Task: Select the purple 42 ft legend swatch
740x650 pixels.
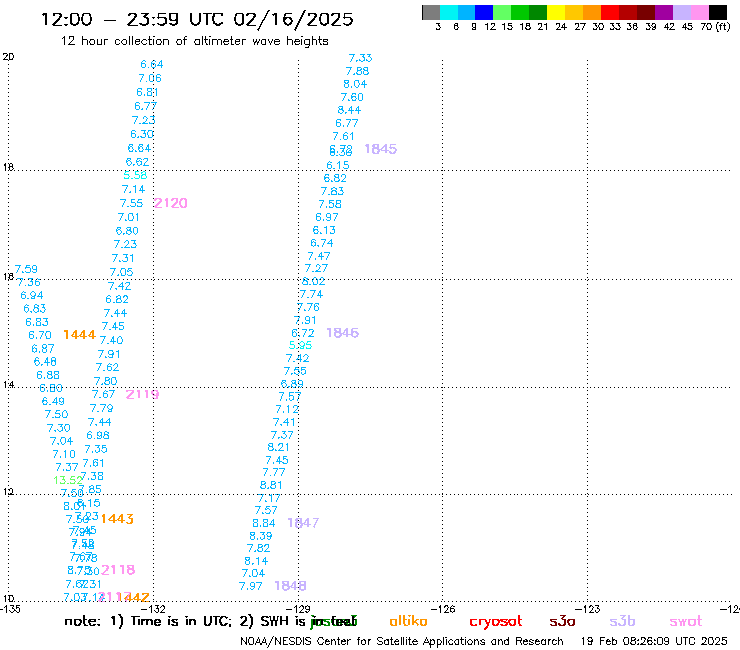Action: pyautogui.click(x=664, y=12)
